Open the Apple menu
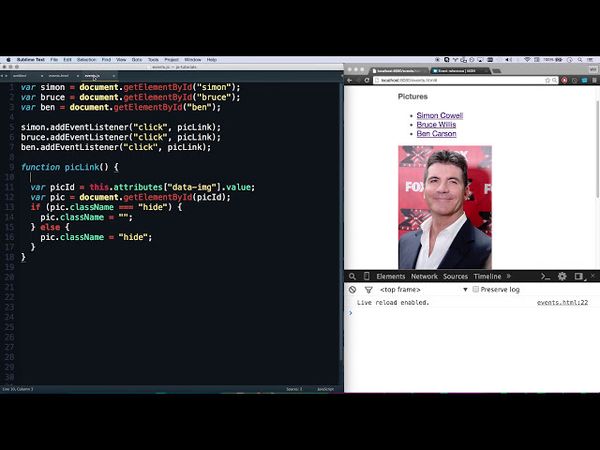 [x=8, y=60]
